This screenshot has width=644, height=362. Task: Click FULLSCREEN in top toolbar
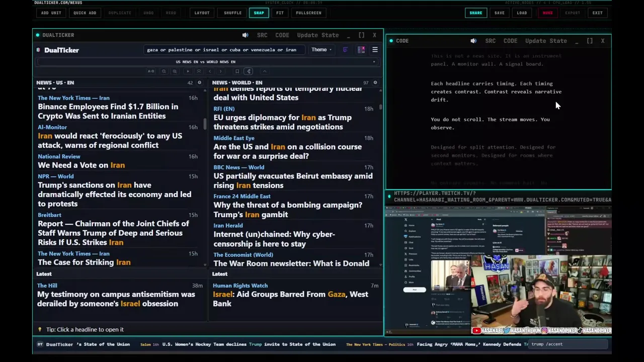[308, 13]
